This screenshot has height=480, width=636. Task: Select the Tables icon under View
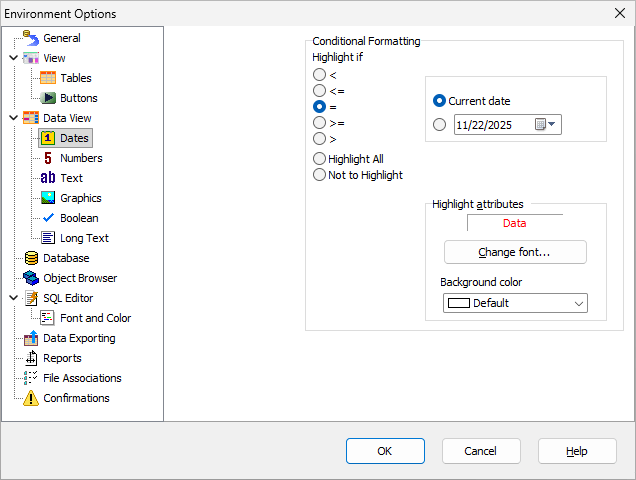(48, 78)
